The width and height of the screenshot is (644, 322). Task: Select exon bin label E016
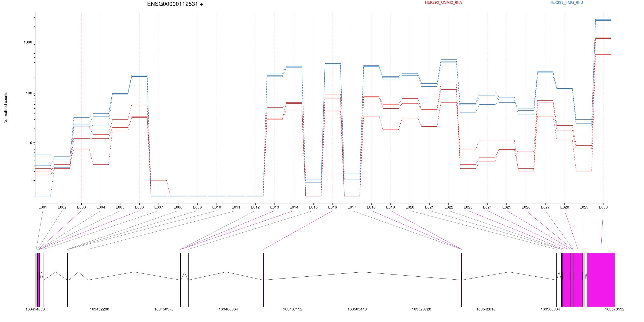(332, 207)
